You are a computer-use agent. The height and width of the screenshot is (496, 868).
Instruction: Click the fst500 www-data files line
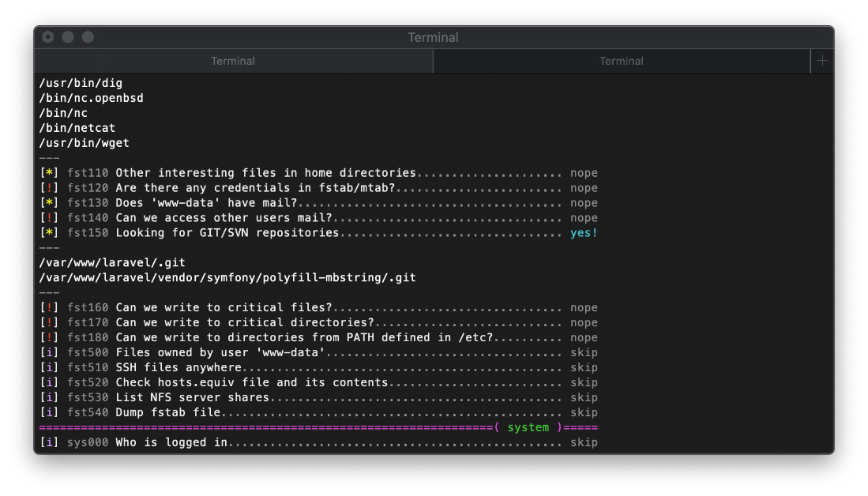pyautogui.click(x=237, y=352)
